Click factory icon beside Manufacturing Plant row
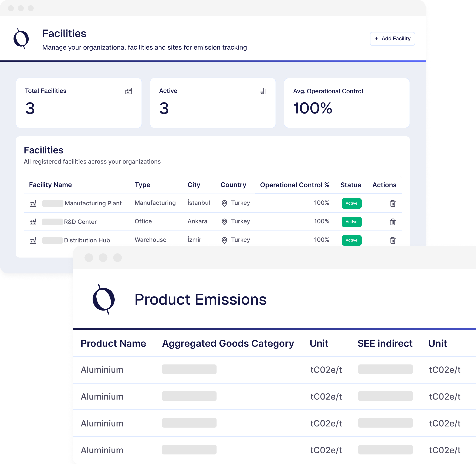Screen dimensions: 476x464 pos(33,203)
